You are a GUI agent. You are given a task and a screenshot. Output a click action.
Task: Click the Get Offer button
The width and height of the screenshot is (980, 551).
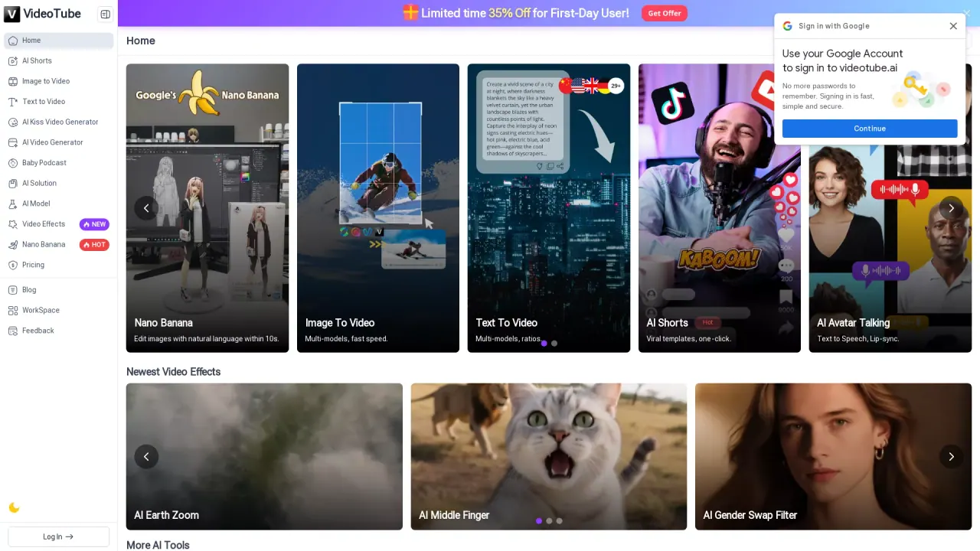click(665, 13)
